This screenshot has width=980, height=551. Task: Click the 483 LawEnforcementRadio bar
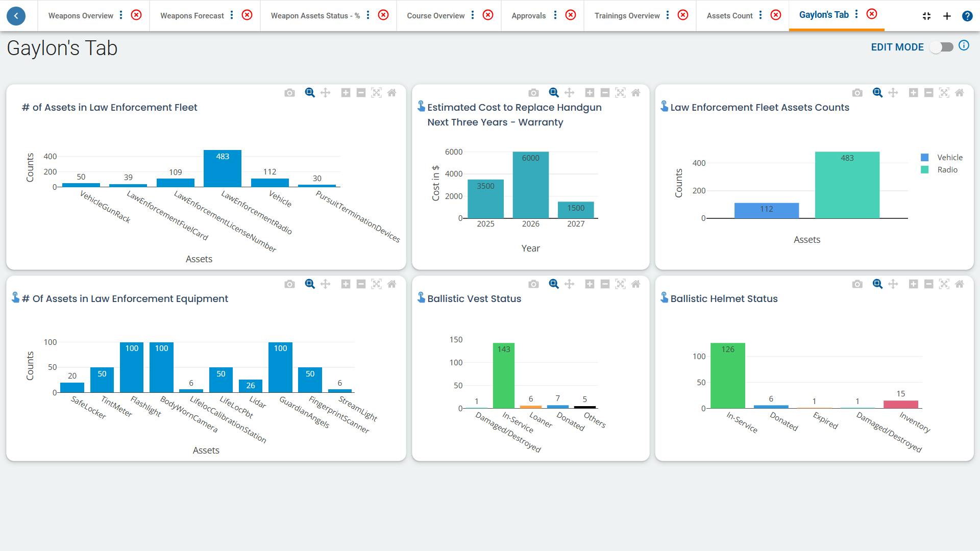click(x=223, y=168)
